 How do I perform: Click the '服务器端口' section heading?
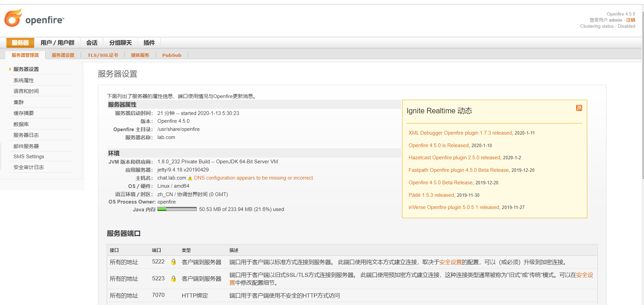coord(124,234)
